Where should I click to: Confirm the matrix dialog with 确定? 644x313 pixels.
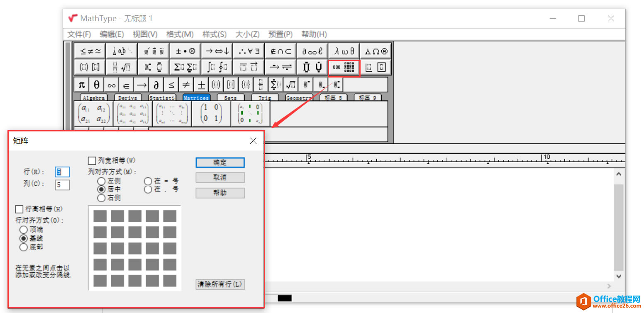point(220,163)
